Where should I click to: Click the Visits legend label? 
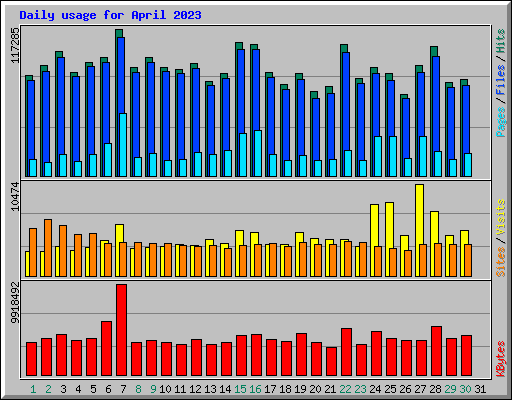[x=500, y=218]
